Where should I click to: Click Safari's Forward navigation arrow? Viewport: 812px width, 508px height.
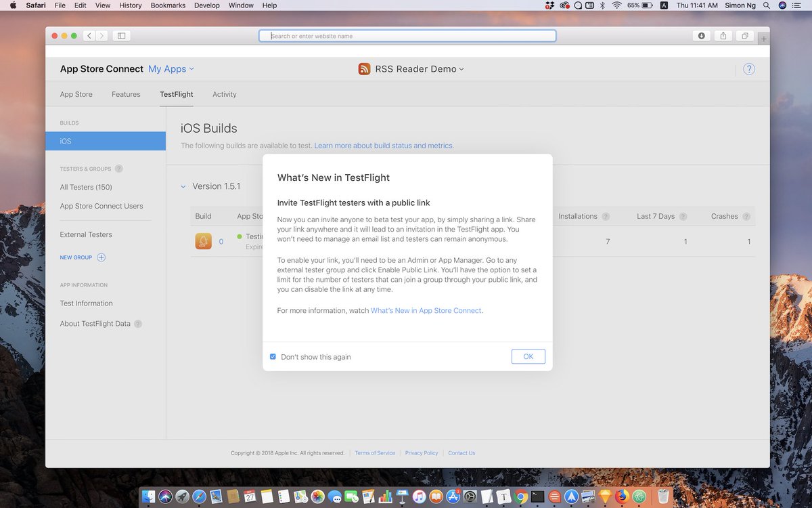102,36
